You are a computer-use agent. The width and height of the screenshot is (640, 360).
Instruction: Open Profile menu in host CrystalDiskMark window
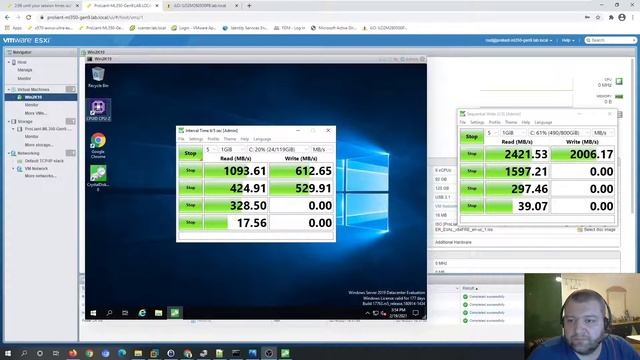(494, 122)
